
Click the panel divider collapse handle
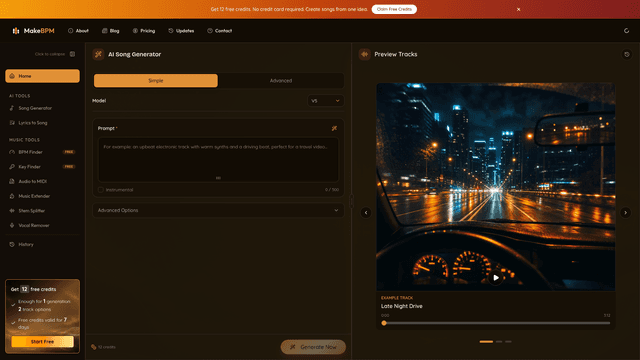(x=351, y=201)
